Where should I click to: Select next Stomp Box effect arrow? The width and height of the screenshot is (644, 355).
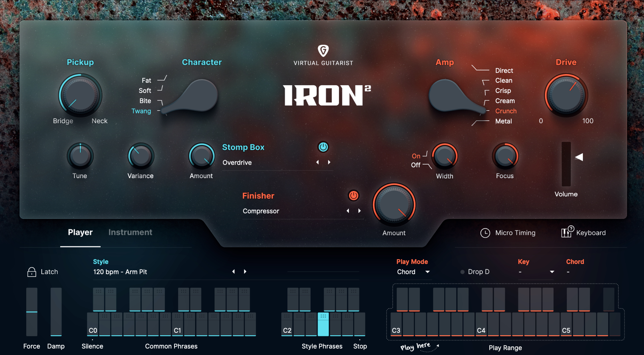coord(329,162)
